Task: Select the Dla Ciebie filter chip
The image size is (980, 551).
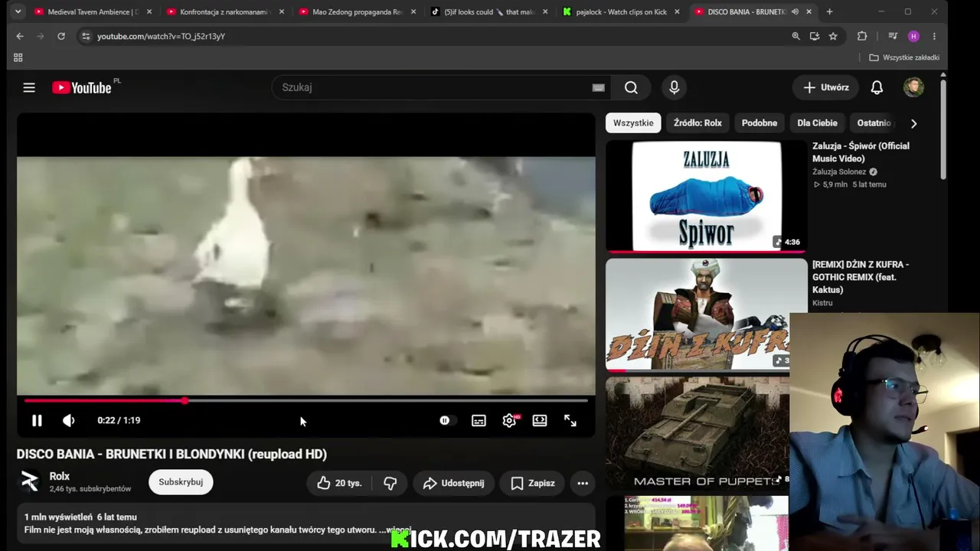Action: pyautogui.click(x=817, y=122)
